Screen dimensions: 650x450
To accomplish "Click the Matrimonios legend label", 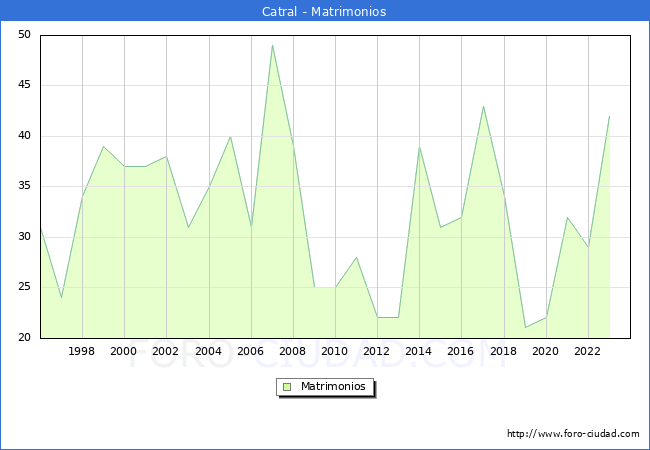I will [x=333, y=386].
